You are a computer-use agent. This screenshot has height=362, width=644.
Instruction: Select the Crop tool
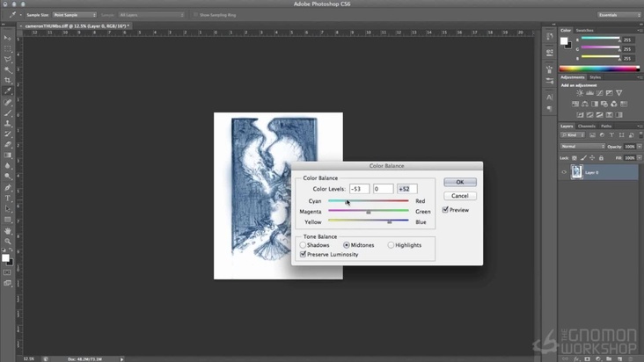[7, 81]
